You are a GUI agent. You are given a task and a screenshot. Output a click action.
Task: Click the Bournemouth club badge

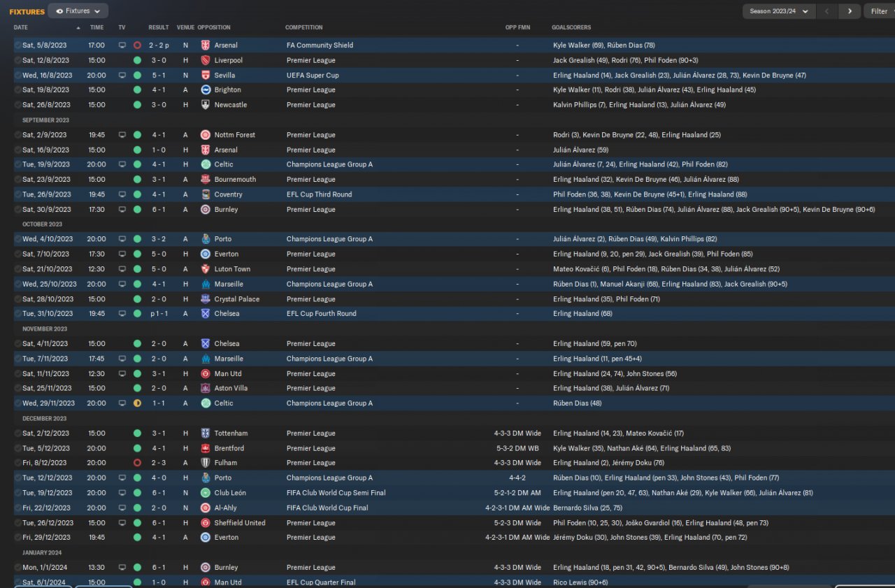pyautogui.click(x=206, y=180)
